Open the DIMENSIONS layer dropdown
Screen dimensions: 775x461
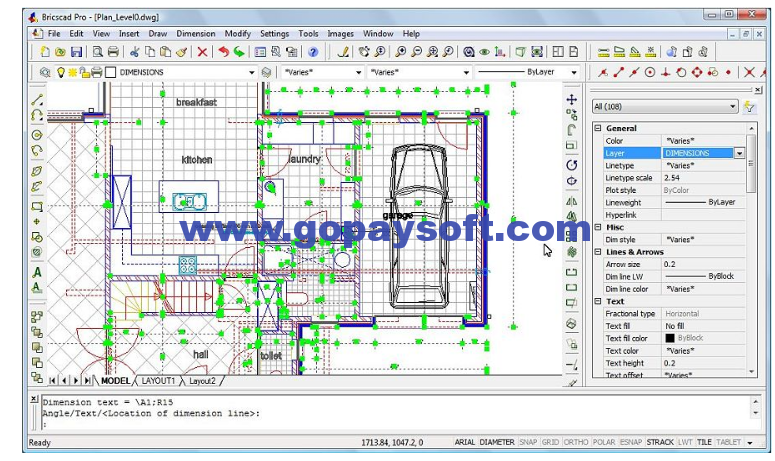252,73
